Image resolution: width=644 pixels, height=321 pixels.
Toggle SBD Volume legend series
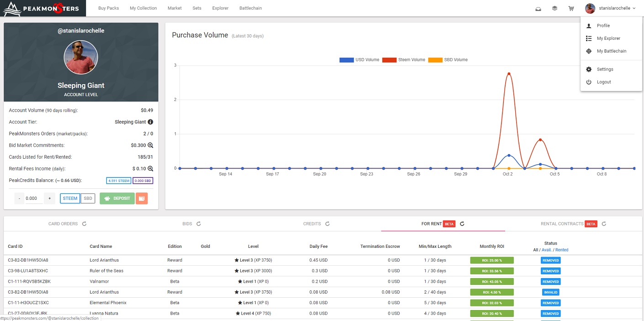pos(448,60)
